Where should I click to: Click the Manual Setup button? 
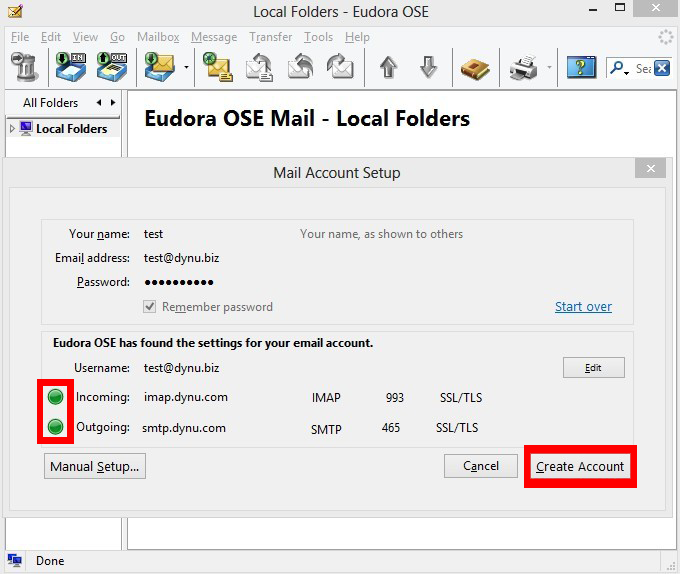click(95, 466)
